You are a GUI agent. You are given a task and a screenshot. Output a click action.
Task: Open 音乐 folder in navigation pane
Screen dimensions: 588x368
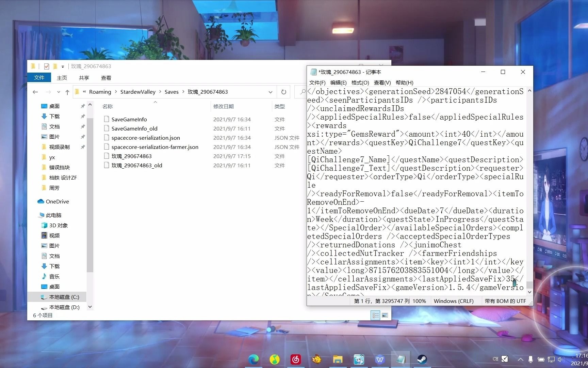[50, 276]
